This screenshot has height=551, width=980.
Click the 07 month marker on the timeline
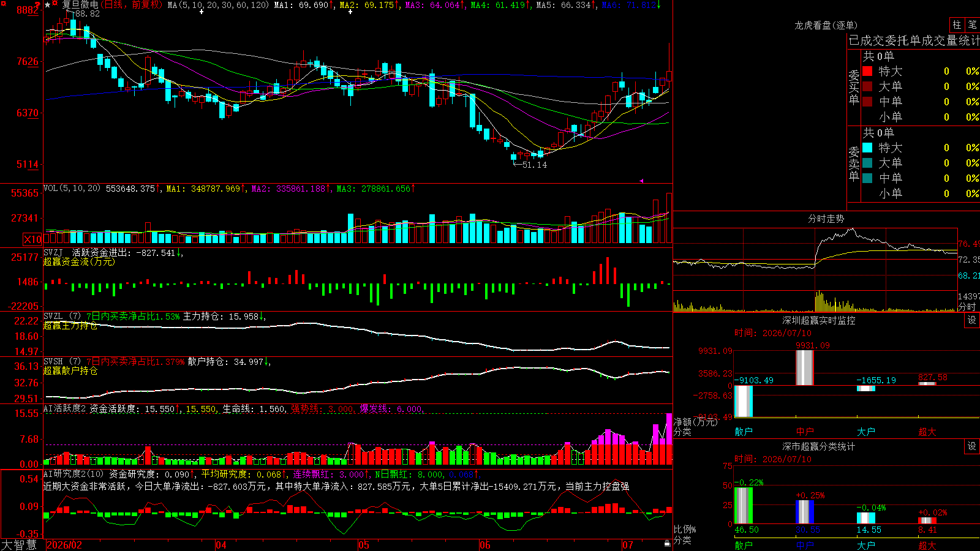pyautogui.click(x=628, y=545)
